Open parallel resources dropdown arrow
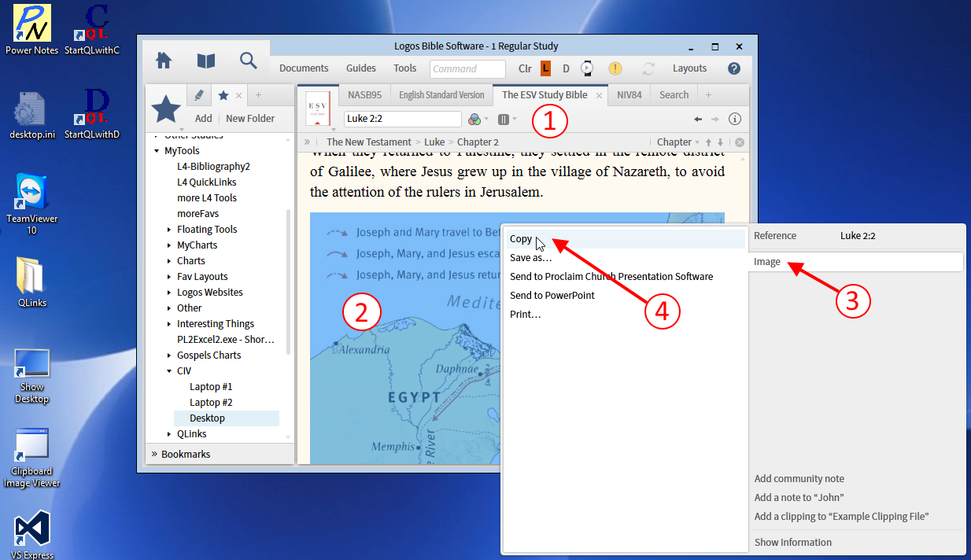This screenshot has height=560, width=971. 515,119
